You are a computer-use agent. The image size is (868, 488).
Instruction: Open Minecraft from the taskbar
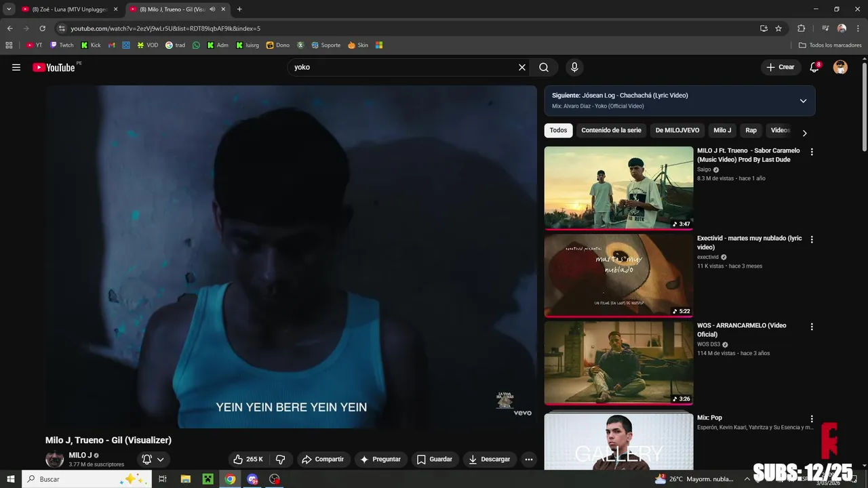pos(208,479)
